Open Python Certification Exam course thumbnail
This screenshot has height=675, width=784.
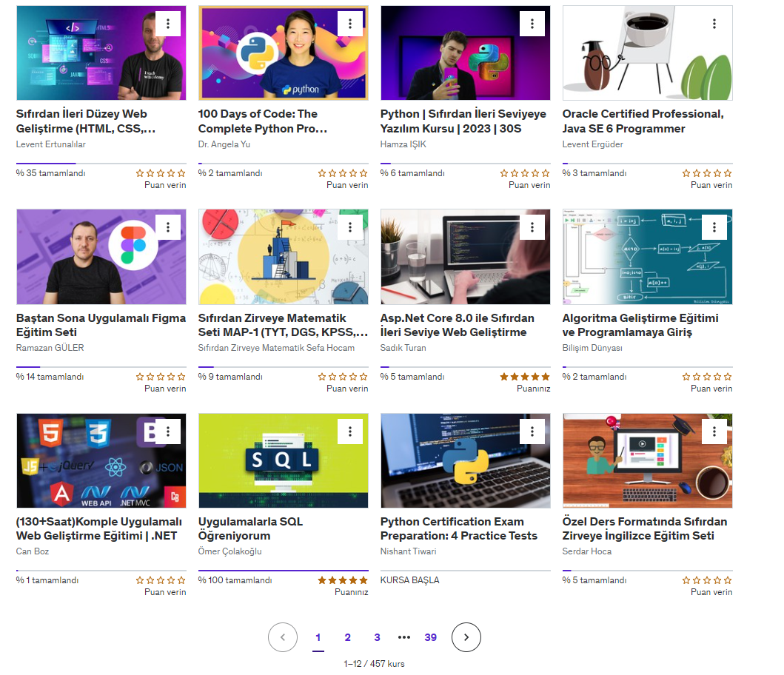click(x=465, y=460)
